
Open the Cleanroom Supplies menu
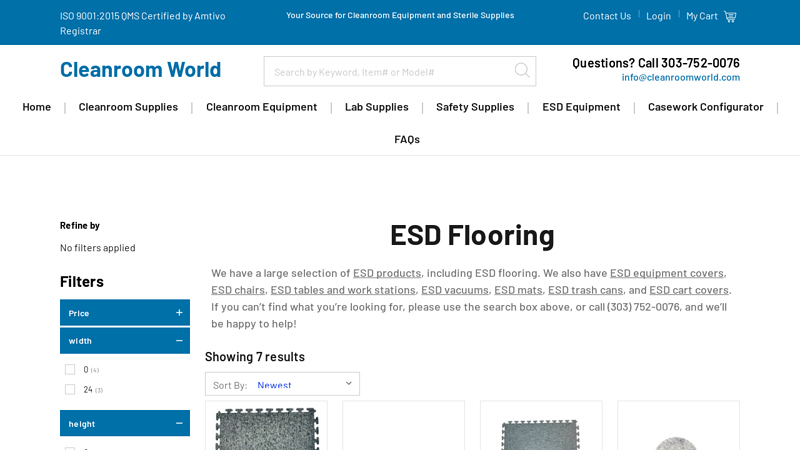pyautogui.click(x=128, y=107)
